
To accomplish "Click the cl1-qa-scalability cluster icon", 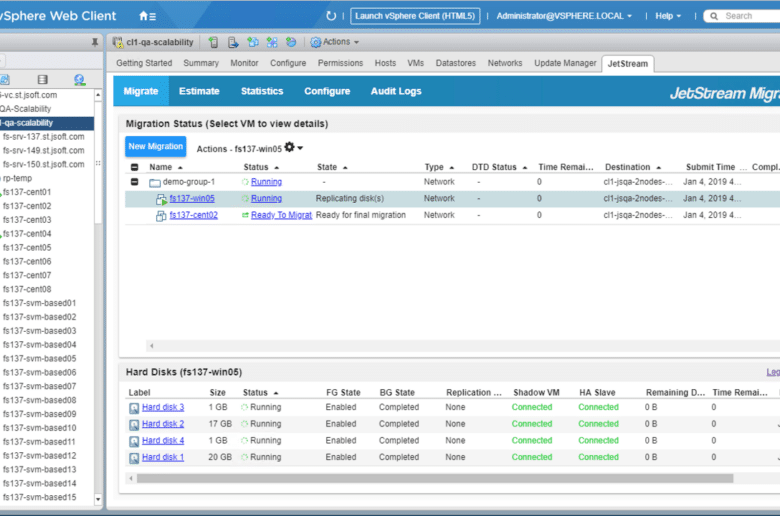I will coord(118,42).
